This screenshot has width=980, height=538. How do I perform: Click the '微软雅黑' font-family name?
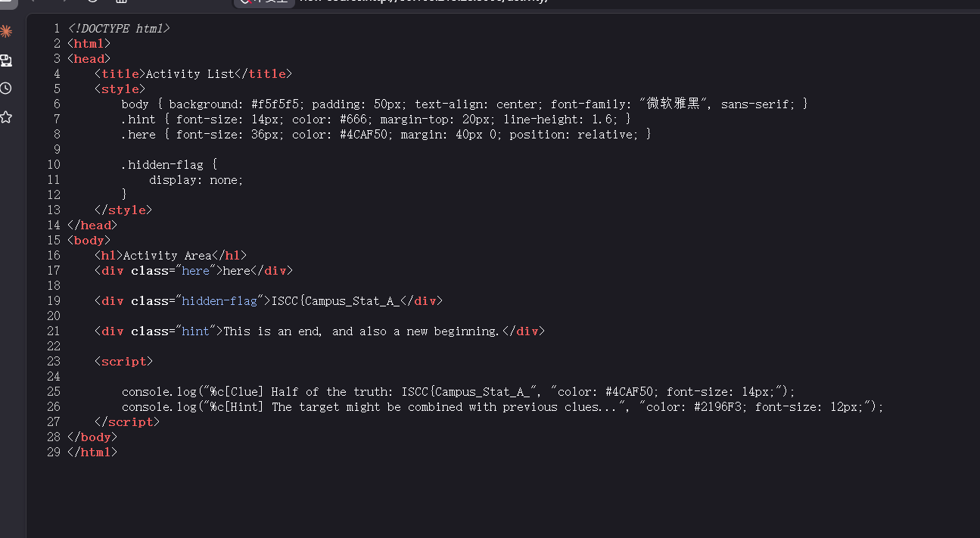click(673, 104)
